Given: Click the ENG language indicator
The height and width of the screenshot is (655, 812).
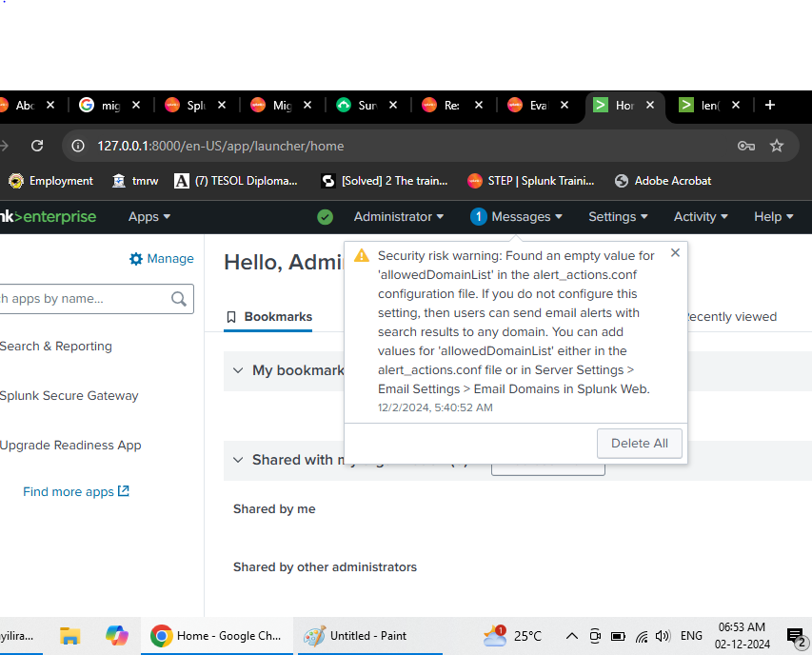Looking at the screenshot, I should pos(691,636).
